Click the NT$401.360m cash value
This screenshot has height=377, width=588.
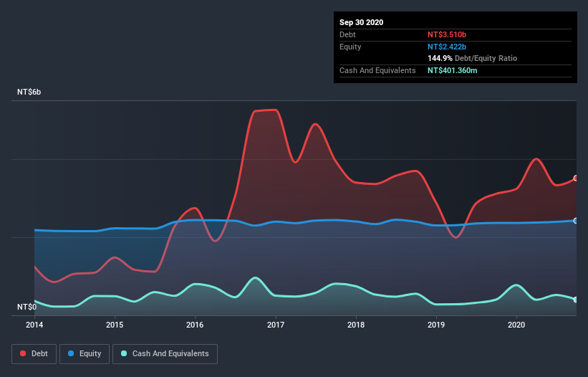[x=453, y=70]
